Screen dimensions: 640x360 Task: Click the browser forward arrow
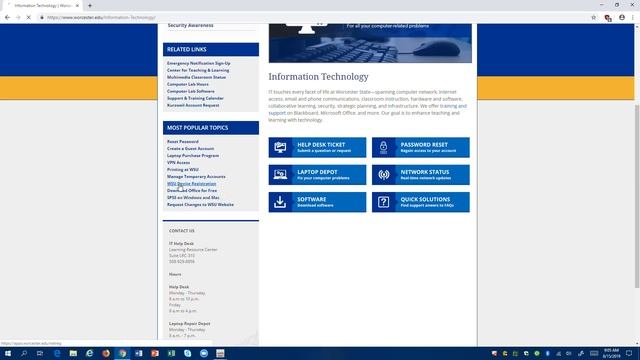(18, 18)
